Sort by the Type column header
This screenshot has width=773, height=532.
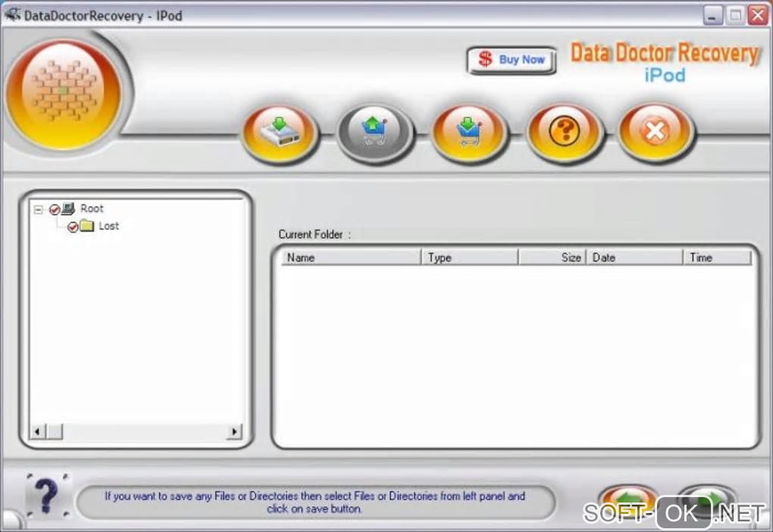470,258
